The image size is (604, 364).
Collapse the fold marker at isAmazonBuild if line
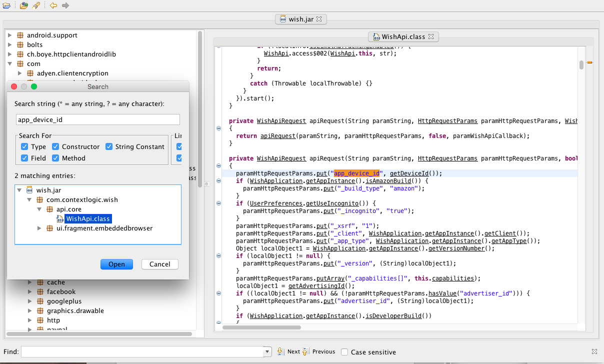click(x=218, y=181)
